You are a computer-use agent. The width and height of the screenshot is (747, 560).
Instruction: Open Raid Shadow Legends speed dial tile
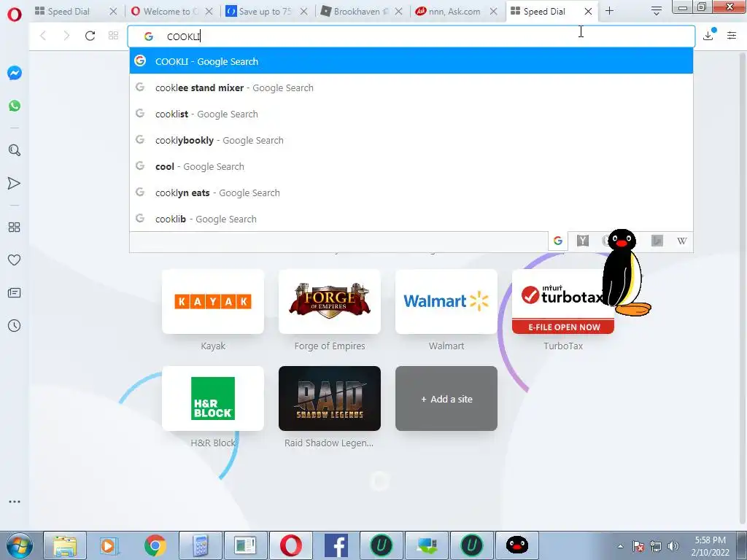coord(330,399)
